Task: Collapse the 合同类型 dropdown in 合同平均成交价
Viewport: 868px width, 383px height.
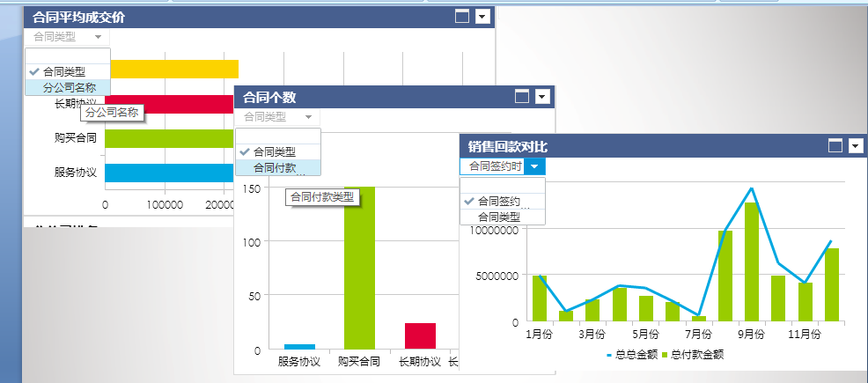Action: (x=97, y=37)
